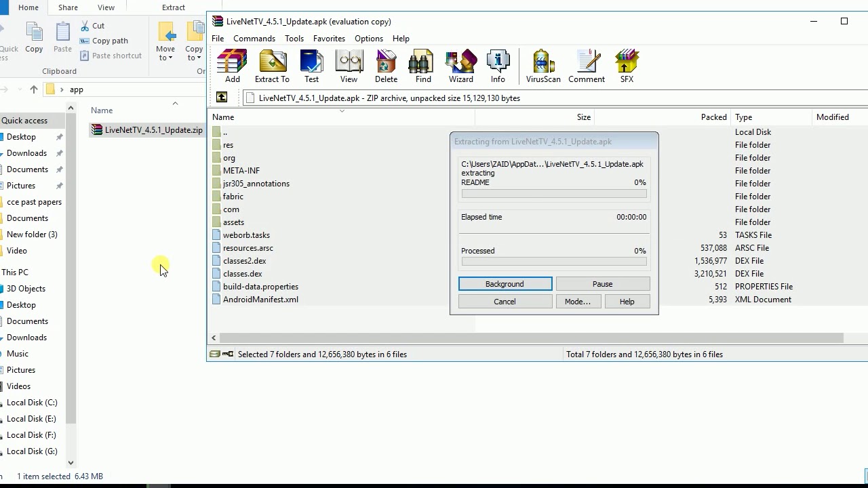The image size is (868, 488).
Task: Click the SFX conversion icon
Action: point(626,64)
